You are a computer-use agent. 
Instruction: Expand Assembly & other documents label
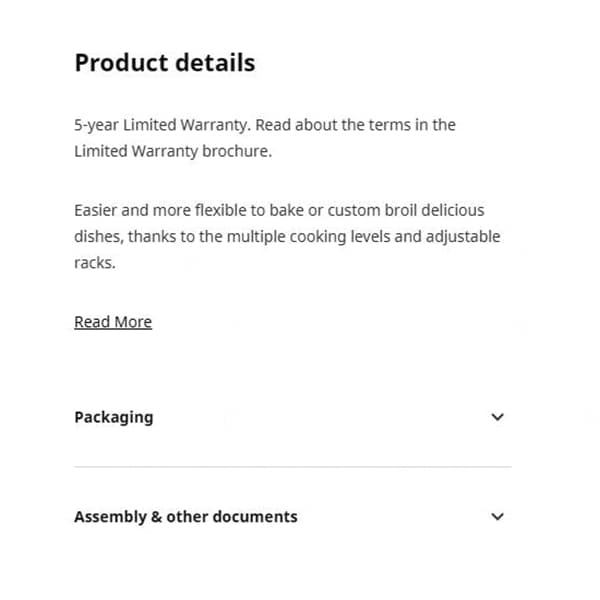pos(186,517)
